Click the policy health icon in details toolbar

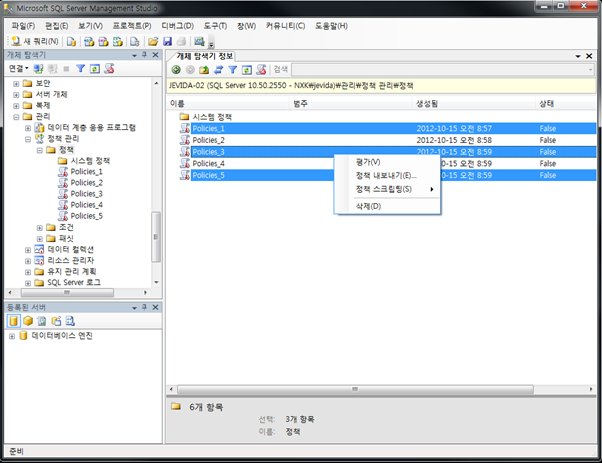click(x=261, y=69)
